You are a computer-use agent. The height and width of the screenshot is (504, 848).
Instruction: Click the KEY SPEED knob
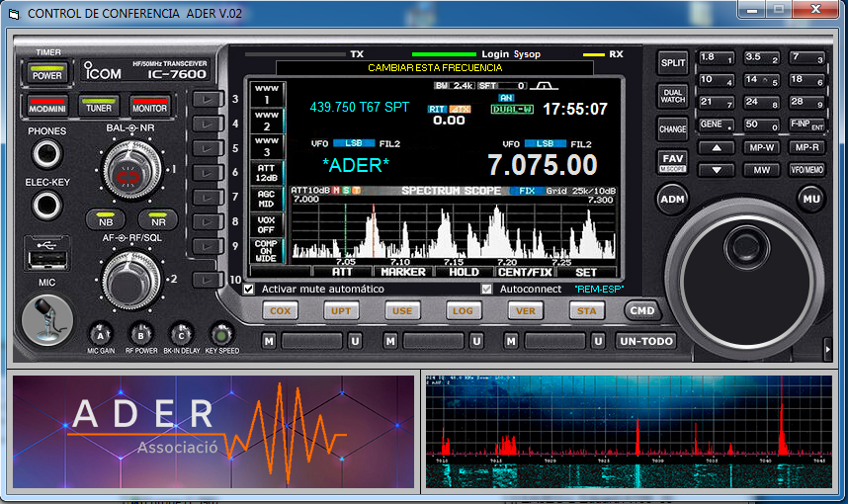click(x=221, y=334)
